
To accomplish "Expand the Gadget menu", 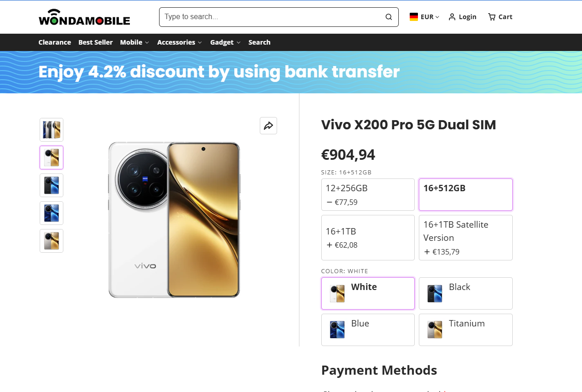I will [x=225, y=42].
